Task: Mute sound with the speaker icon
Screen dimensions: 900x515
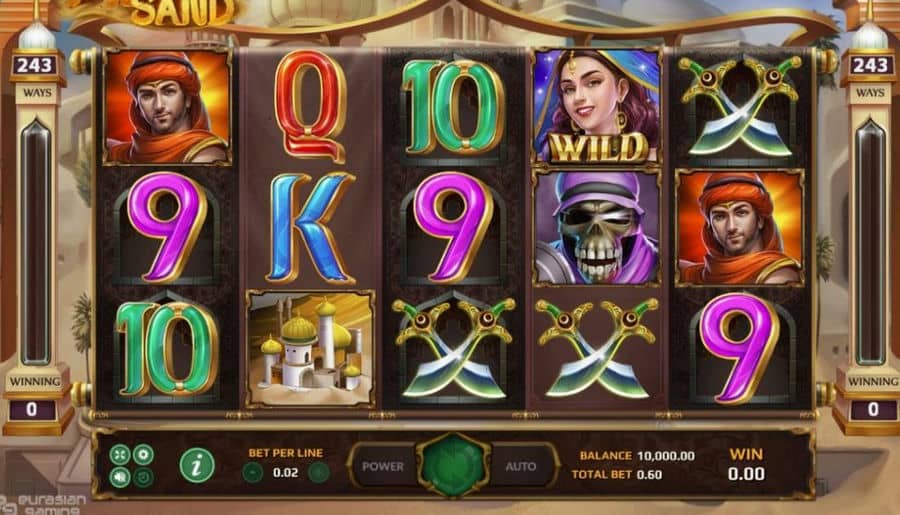Action: 120,477
